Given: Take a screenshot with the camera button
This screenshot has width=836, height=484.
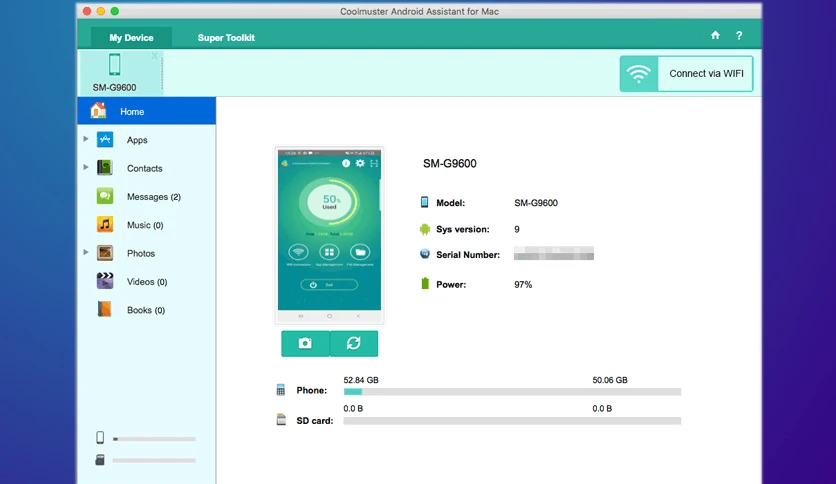Looking at the screenshot, I should pyautogui.click(x=305, y=343).
